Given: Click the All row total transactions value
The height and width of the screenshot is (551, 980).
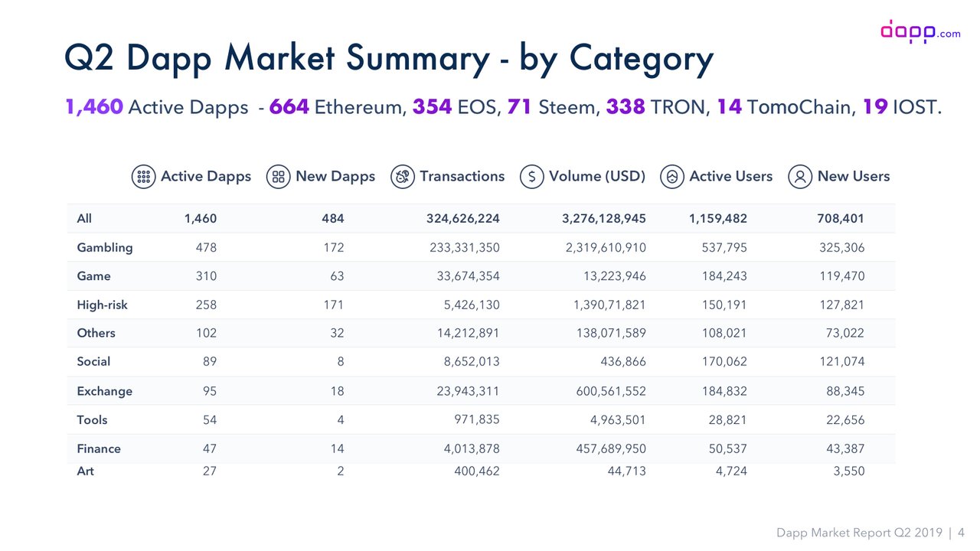Looking at the screenshot, I should tap(462, 219).
